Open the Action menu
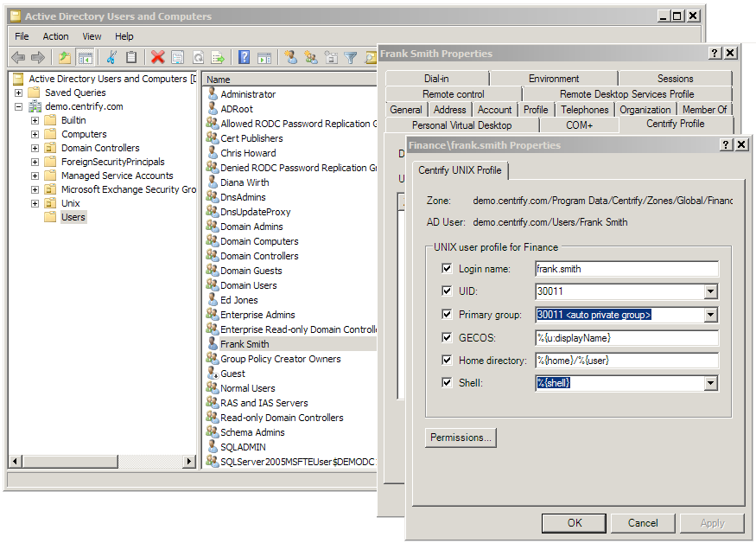Viewport: 756px width, 543px height. (55, 36)
